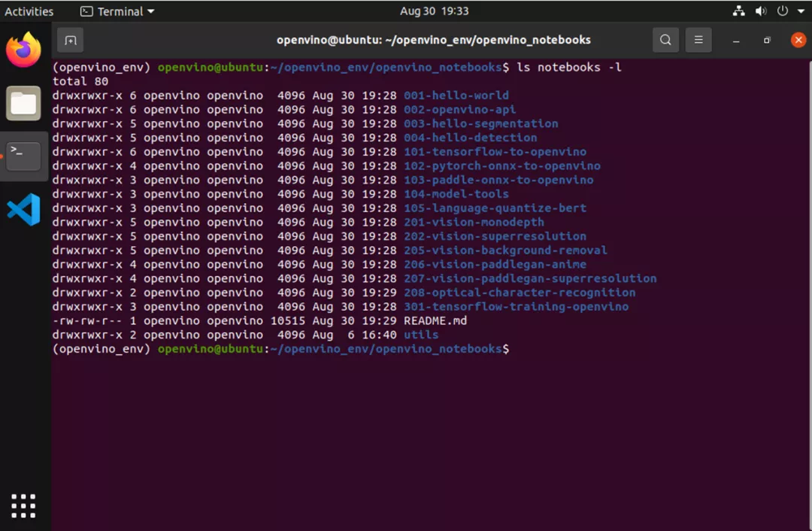Mute audio via the speaker icon
The width and height of the screenshot is (812, 531).
tap(759, 11)
